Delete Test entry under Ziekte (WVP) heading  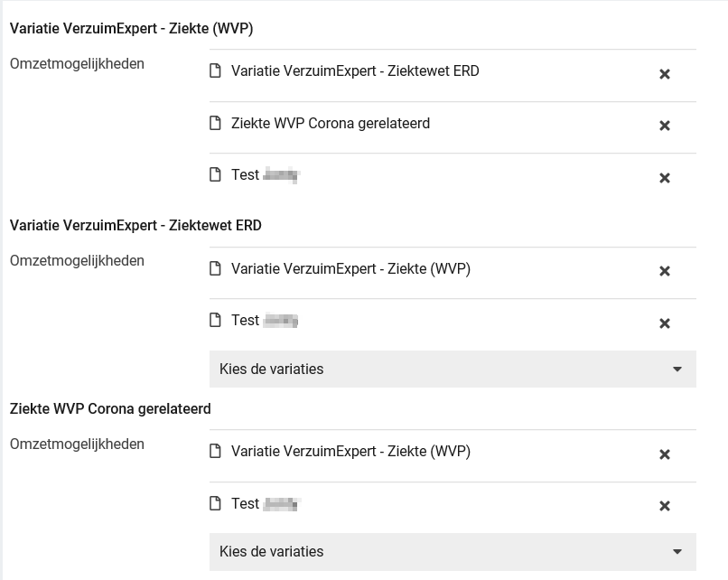[x=665, y=178]
